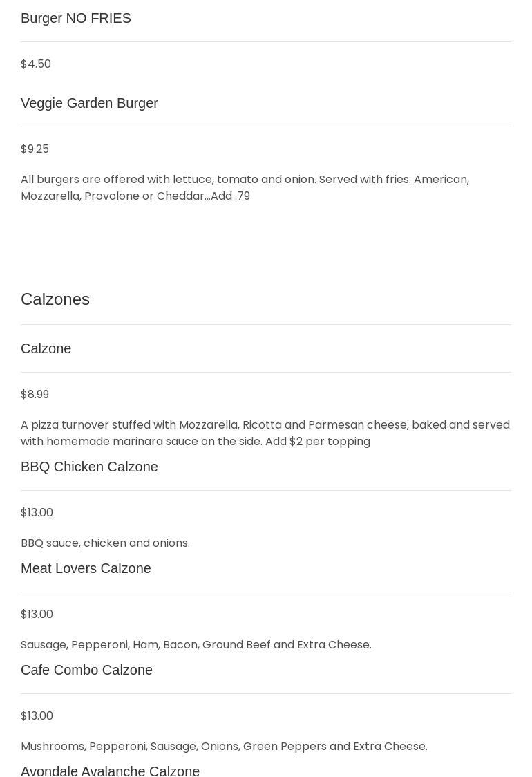Click the Cafe Combo Calzone $13.00 price
532x777 pixels.
point(37,715)
